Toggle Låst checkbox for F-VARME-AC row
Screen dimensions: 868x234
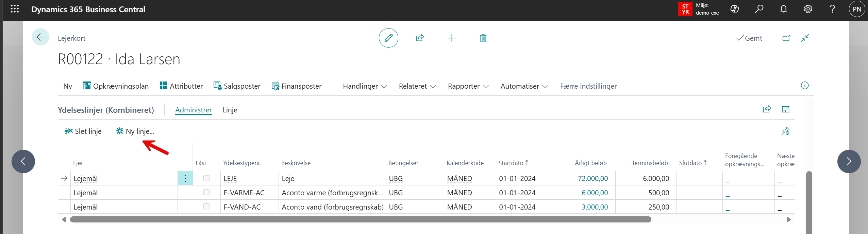pos(206,192)
